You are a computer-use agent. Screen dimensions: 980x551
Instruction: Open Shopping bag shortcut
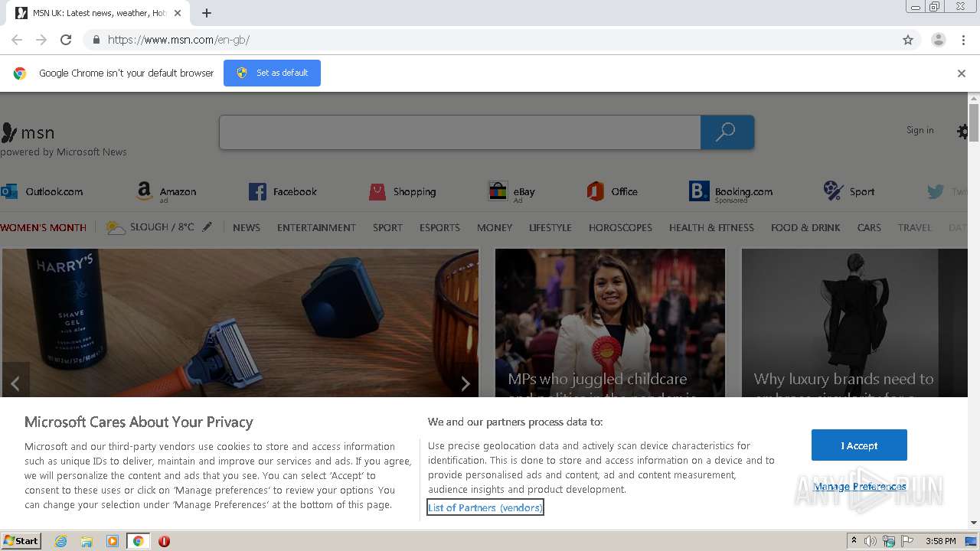click(x=402, y=191)
